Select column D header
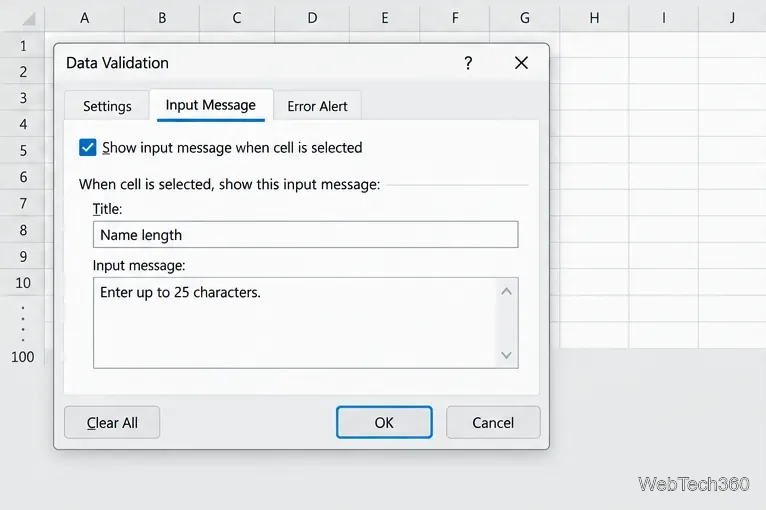 pyautogui.click(x=312, y=18)
